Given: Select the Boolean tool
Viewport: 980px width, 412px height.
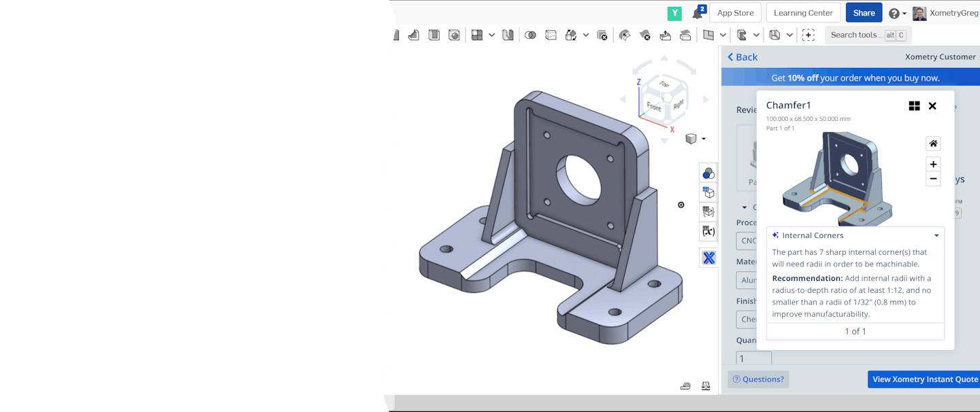Looking at the screenshot, I should pos(531,35).
